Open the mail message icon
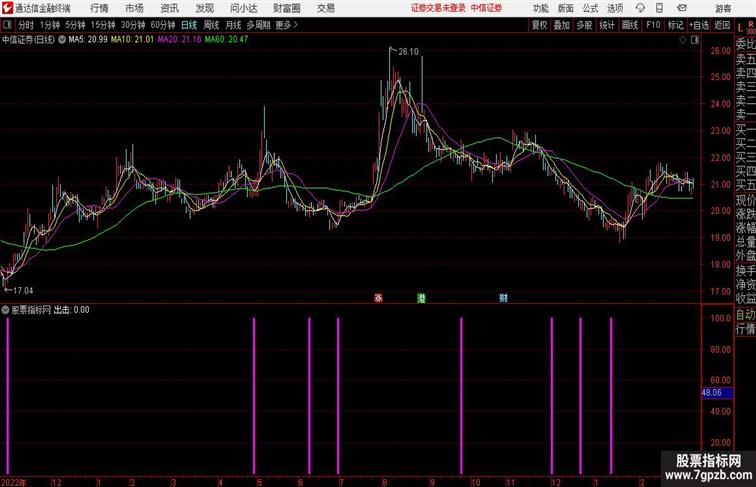This screenshot has height=487, width=756. pyautogui.click(x=682, y=8)
